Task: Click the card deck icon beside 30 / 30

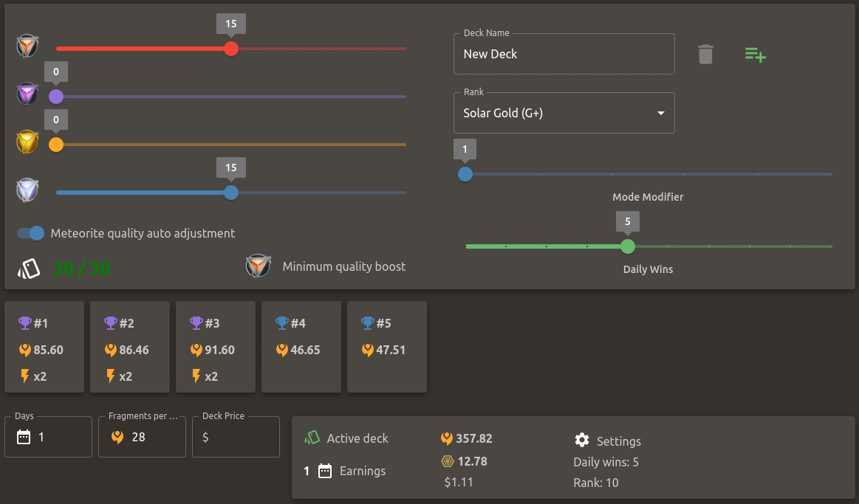Action: 29,268
